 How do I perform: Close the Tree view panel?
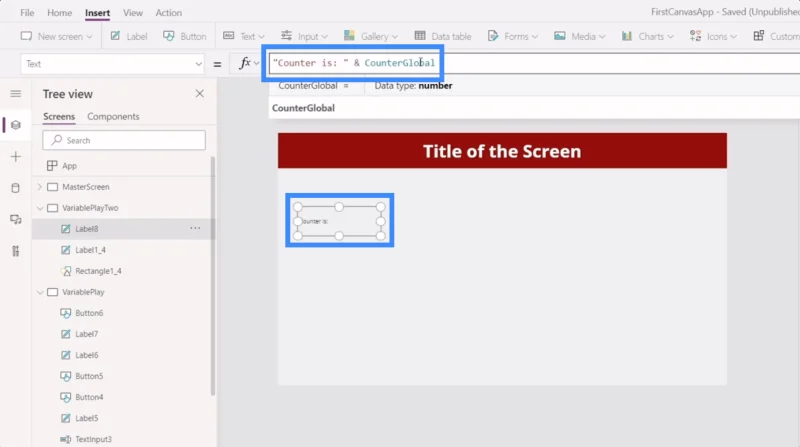199,93
